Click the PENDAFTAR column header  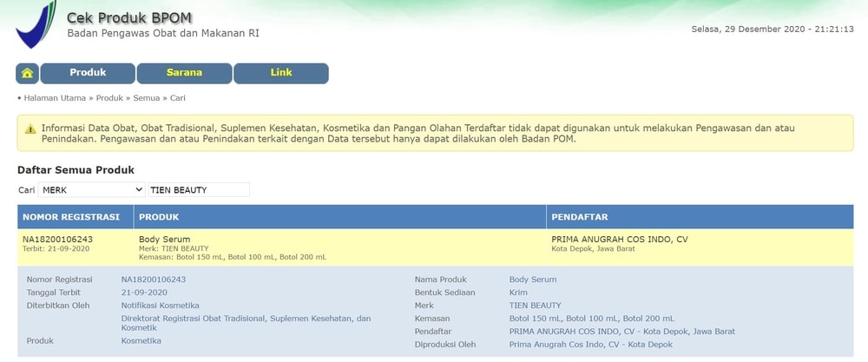click(x=700, y=217)
